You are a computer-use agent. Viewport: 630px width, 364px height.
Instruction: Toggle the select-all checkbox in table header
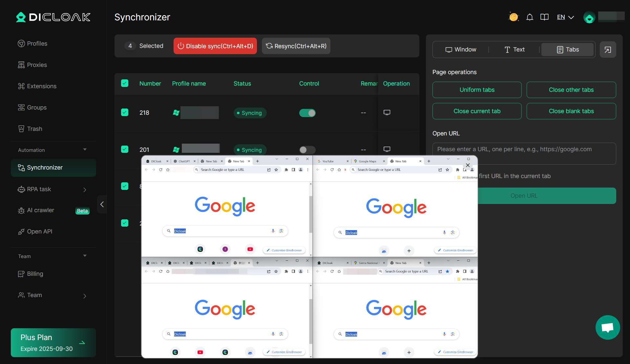pos(125,83)
